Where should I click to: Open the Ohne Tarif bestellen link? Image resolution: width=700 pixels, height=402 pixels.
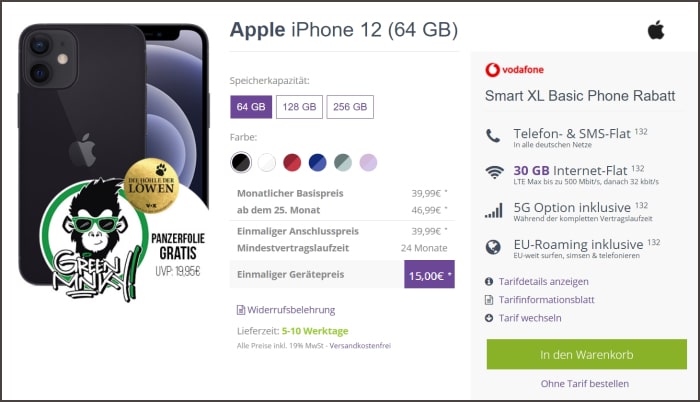pos(585,384)
